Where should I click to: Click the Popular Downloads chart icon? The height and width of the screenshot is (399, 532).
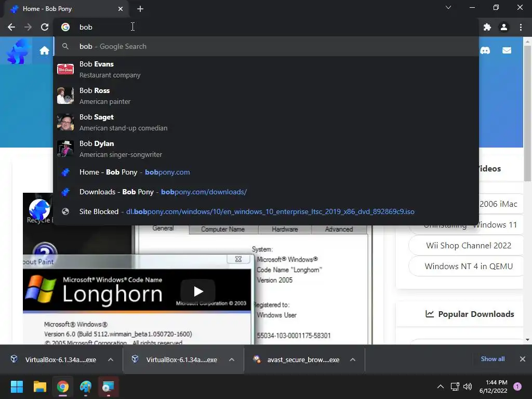click(x=430, y=314)
